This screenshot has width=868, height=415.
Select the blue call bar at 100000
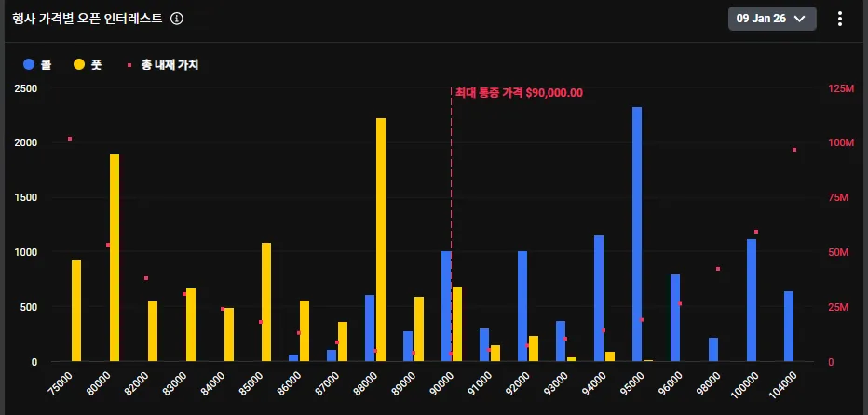(x=752, y=300)
